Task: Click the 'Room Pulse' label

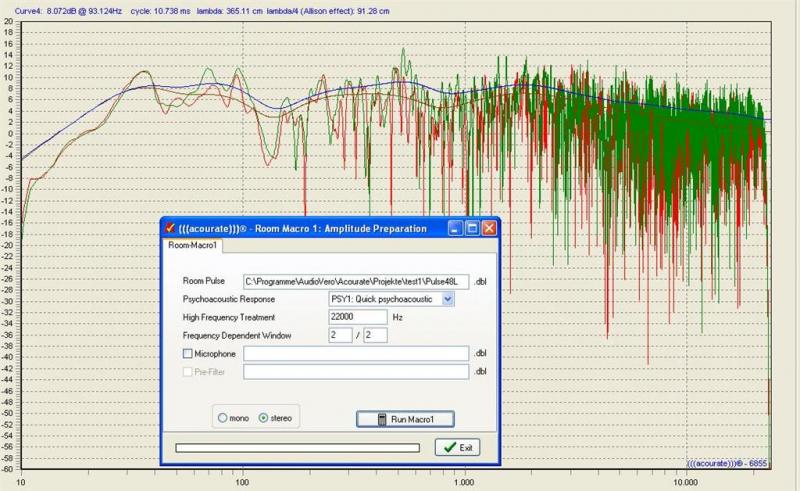Action: point(204,281)
